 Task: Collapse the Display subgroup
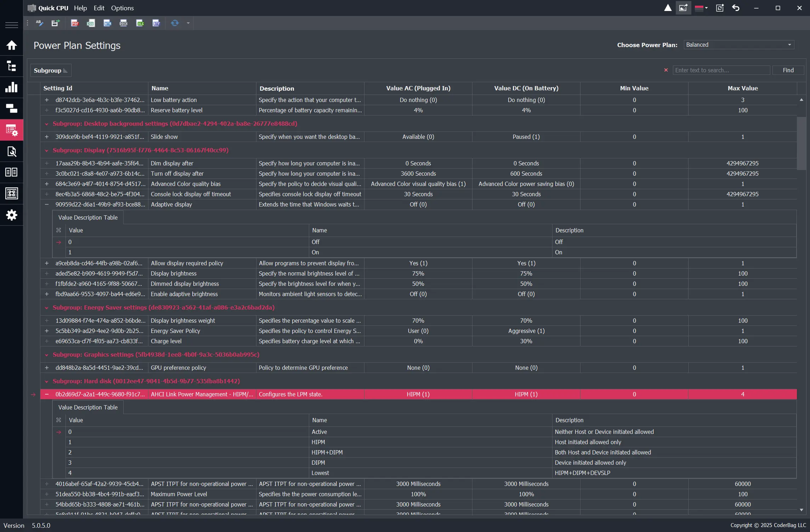pyautogui.click(x=46, y=151)
